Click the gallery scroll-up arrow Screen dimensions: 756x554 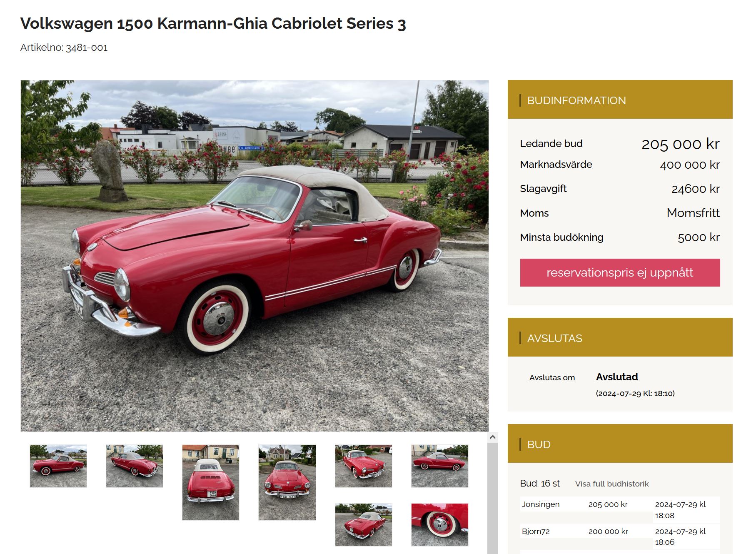coord(493,437)
